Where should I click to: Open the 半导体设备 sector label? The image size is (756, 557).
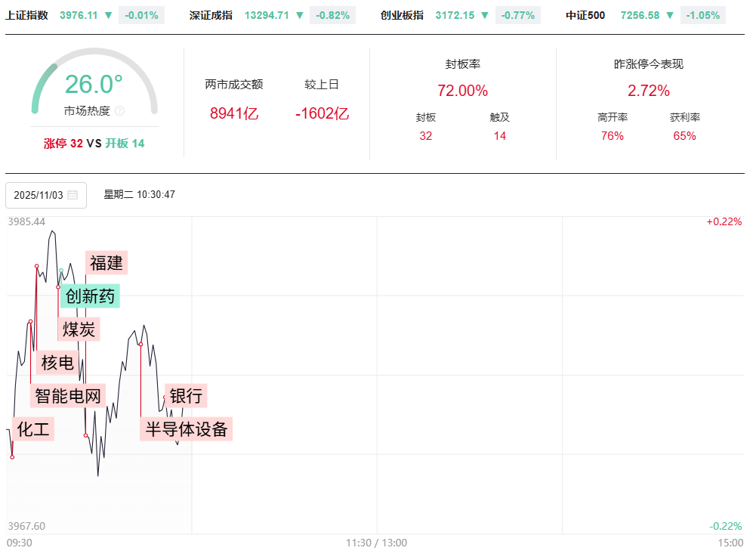[187, 429]
